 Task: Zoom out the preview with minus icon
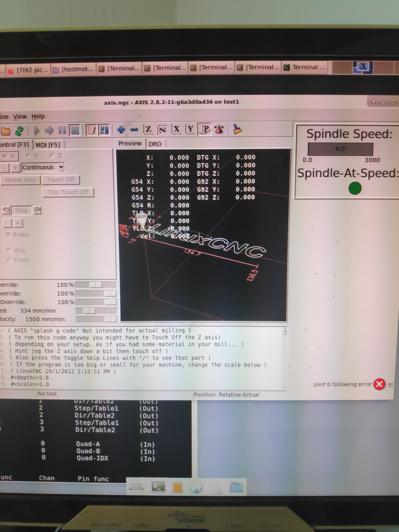134,130
